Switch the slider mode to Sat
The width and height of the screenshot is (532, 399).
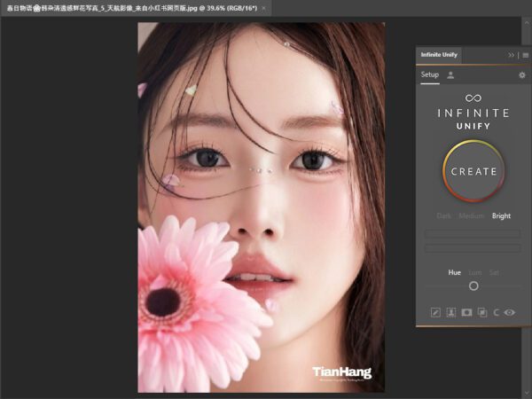[494, 272]
